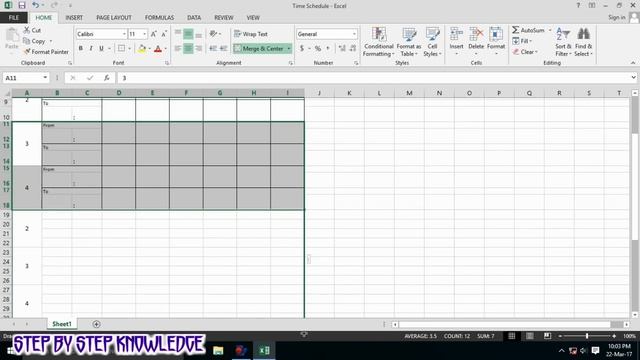
Task: Click the zoom slider handle
Action: tap(587, 336)
